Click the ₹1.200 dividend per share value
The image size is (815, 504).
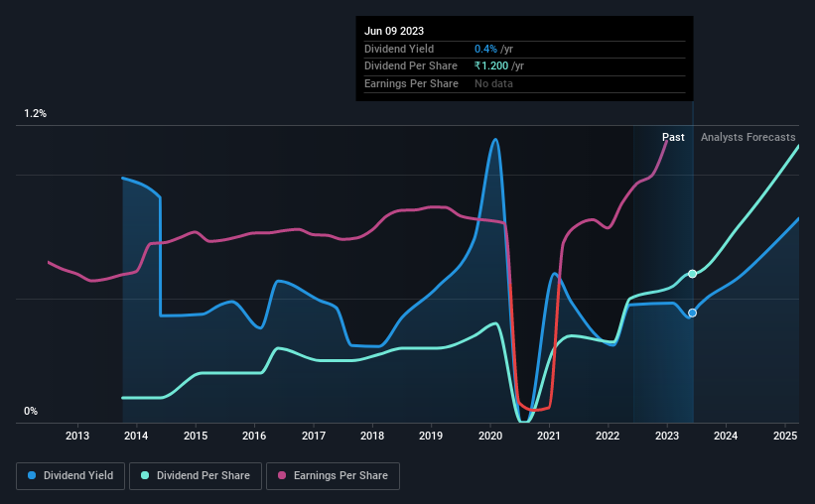491,66
